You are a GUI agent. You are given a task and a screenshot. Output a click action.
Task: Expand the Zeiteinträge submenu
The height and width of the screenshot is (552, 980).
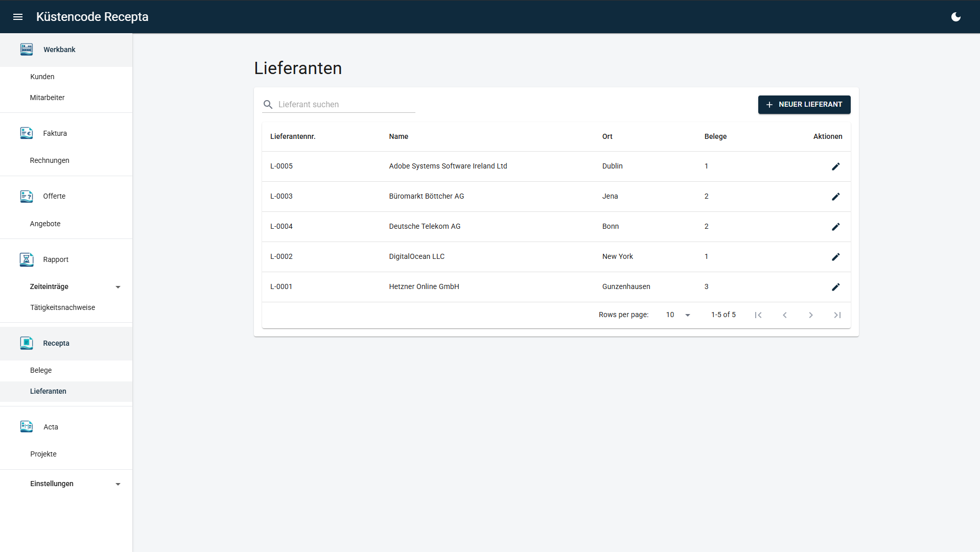coord(118,287)
